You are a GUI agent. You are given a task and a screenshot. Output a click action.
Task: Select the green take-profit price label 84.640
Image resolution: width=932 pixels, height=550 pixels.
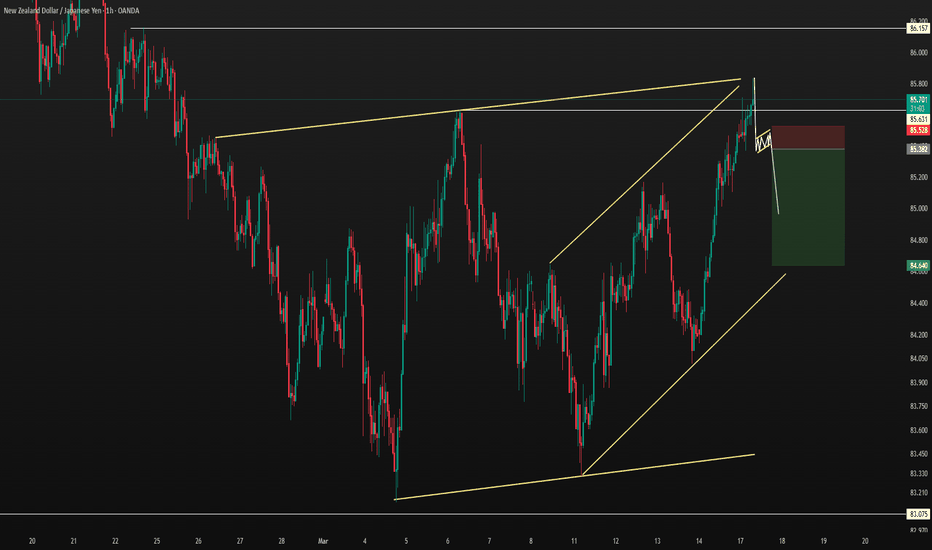click(918, 265)
